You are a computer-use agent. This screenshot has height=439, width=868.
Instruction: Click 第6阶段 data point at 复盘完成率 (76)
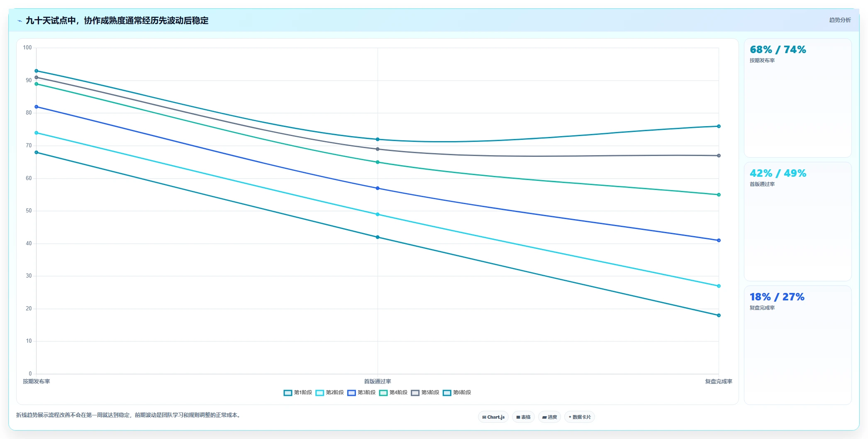pos(719,126)
